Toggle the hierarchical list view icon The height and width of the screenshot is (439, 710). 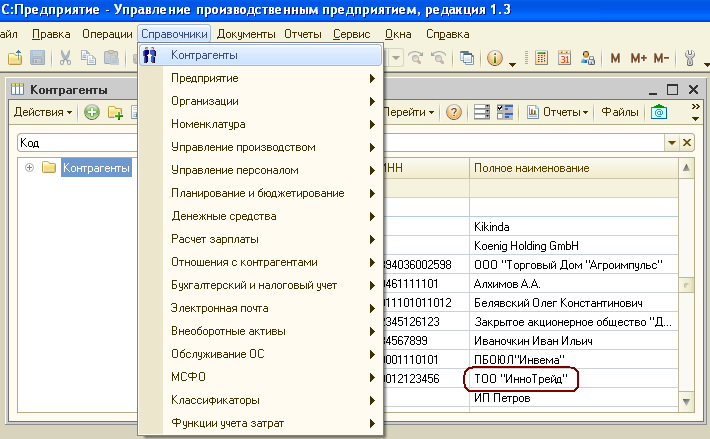[x=481, y=112]
